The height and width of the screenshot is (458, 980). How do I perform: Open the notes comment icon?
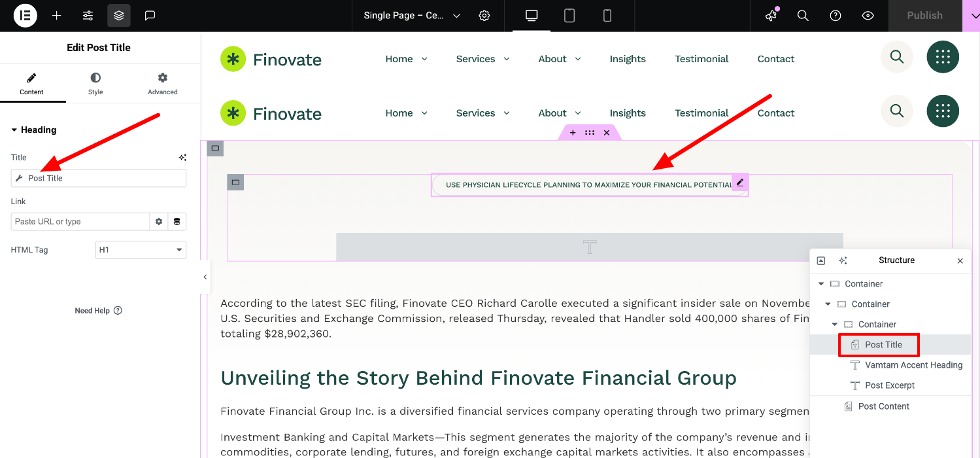[150, 15]
